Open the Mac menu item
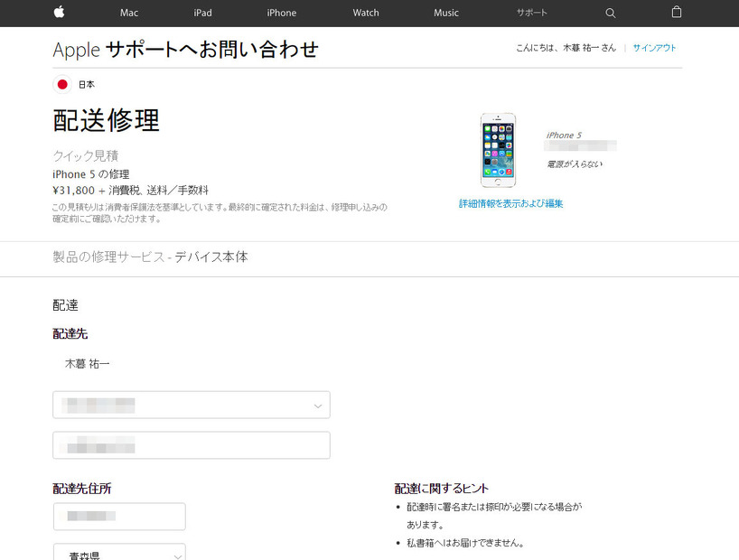The width and height of the screenshot is (739, 560). click(x=129, y=13)
